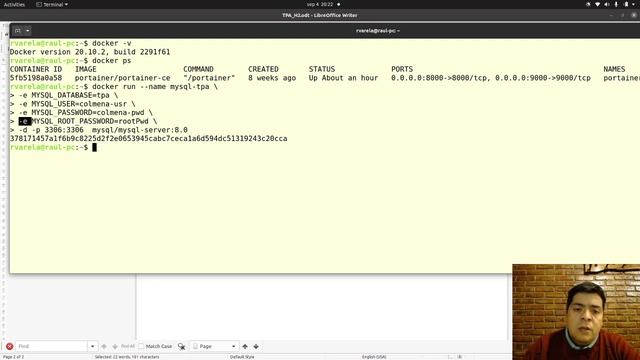Click the Find Previous arrow
The height and width of the screenshot is (360, 640).
[x=104, y=346]
